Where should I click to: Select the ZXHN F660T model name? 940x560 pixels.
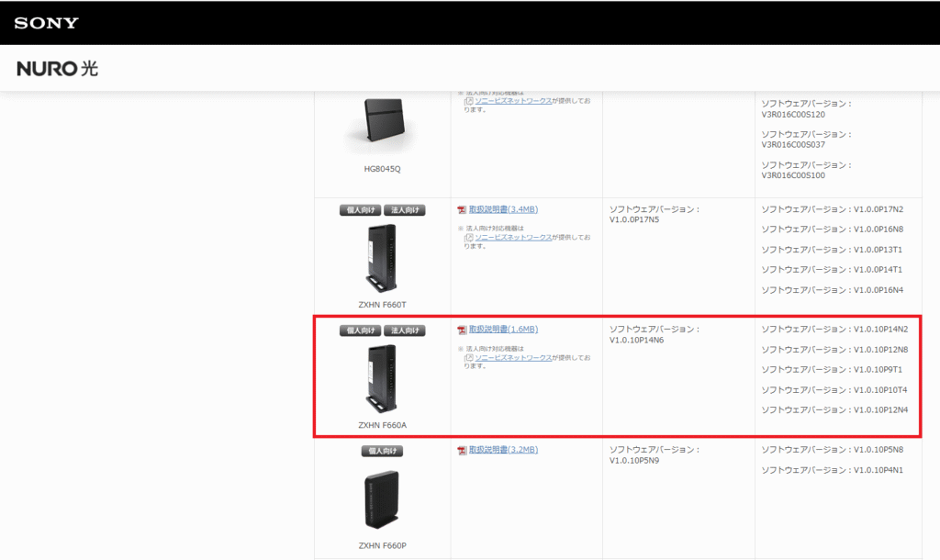click(x=383, y=305)
